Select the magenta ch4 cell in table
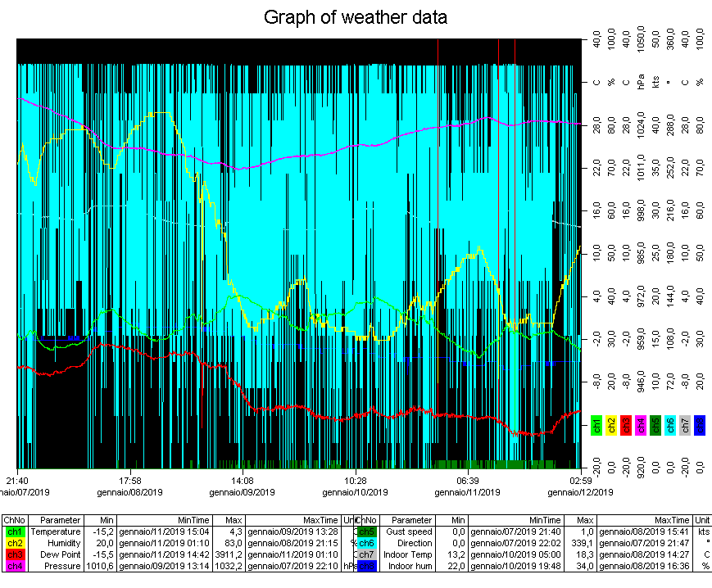Screen dimensions: 712x588 pyautogui.click(x=15, y=566)
